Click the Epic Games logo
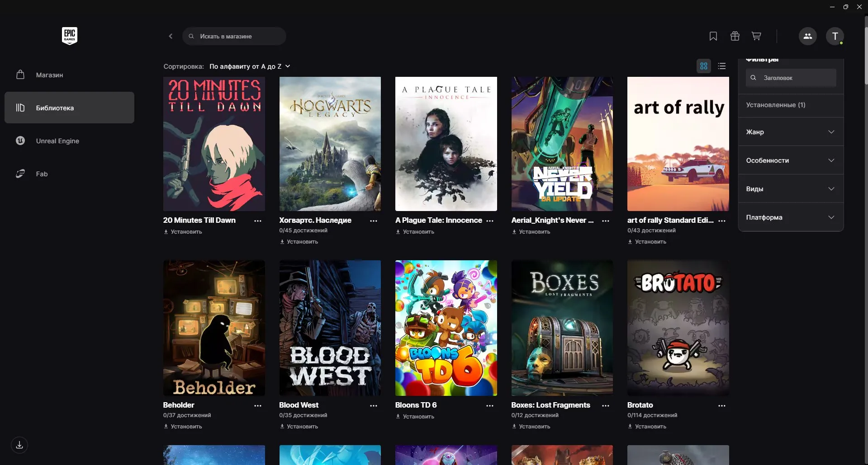Screen dimensions: 868x465 [70, 36]
